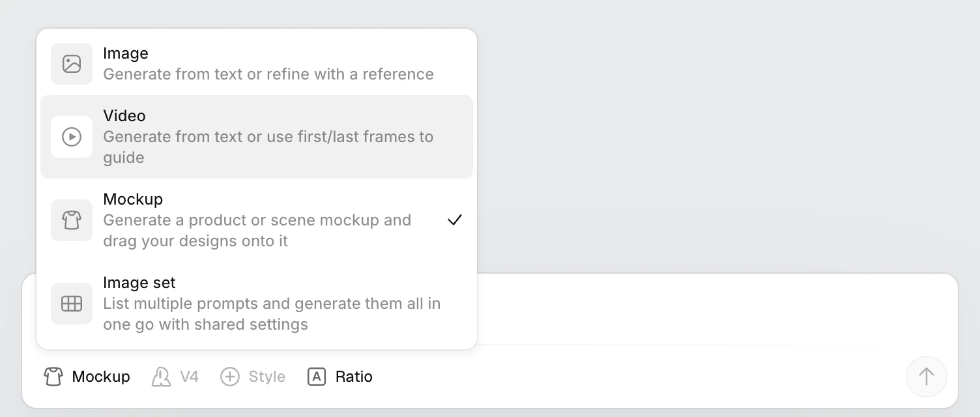980x417 pixels.
Task: Click the Video play circle icon
Action: point(72,137)
